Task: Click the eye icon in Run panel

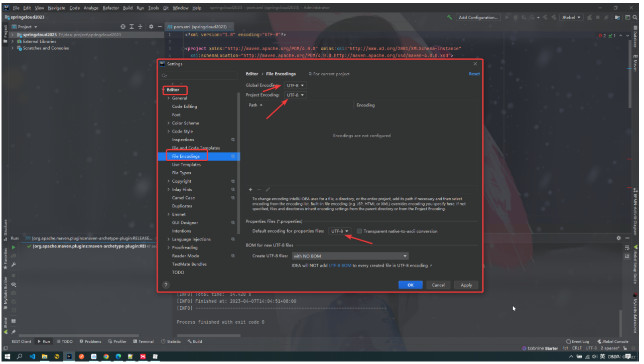Action: coord(14,284)
